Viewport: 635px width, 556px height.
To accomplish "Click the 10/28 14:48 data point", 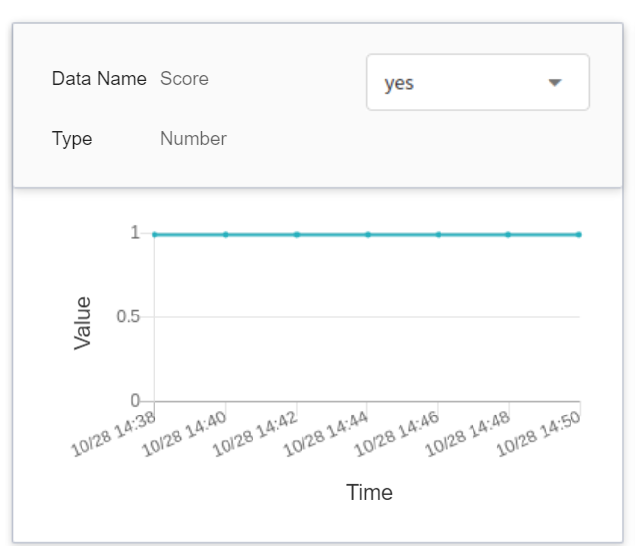I will point(508,234).
